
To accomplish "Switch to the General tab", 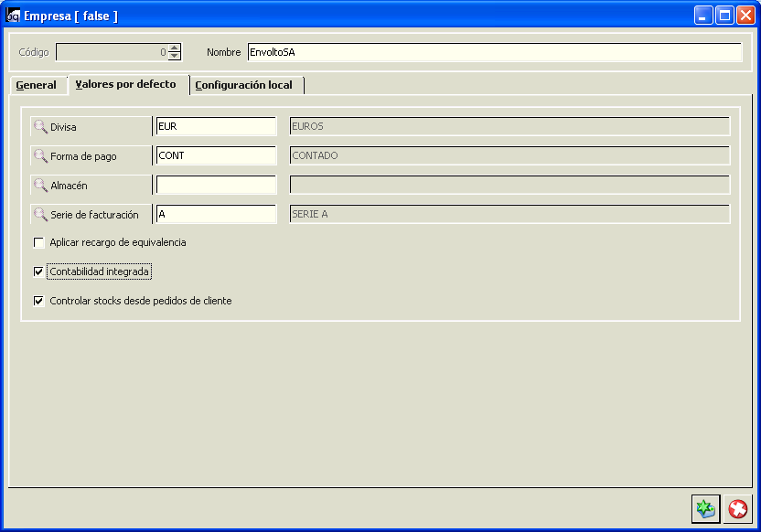I will [x=37, y=85].
